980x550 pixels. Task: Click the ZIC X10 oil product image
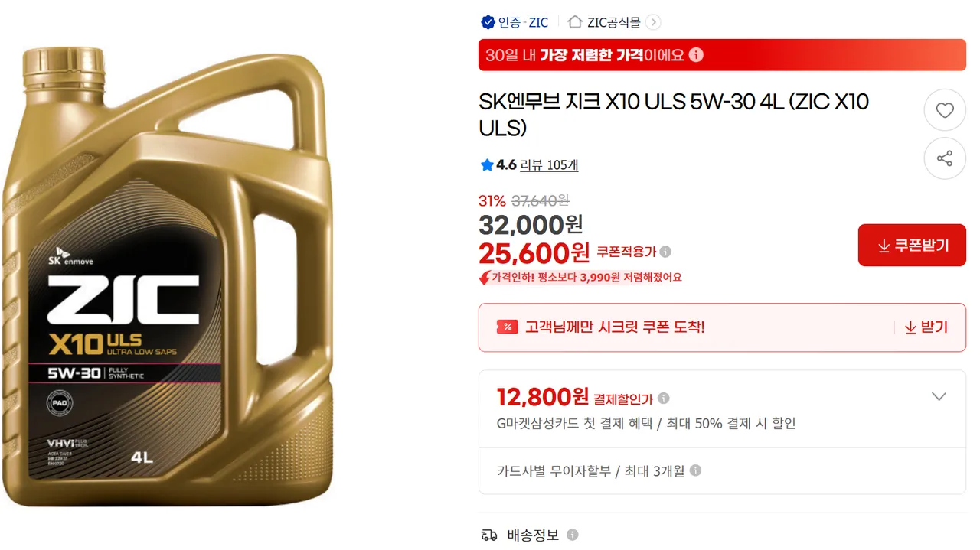[x=168, y=275]
